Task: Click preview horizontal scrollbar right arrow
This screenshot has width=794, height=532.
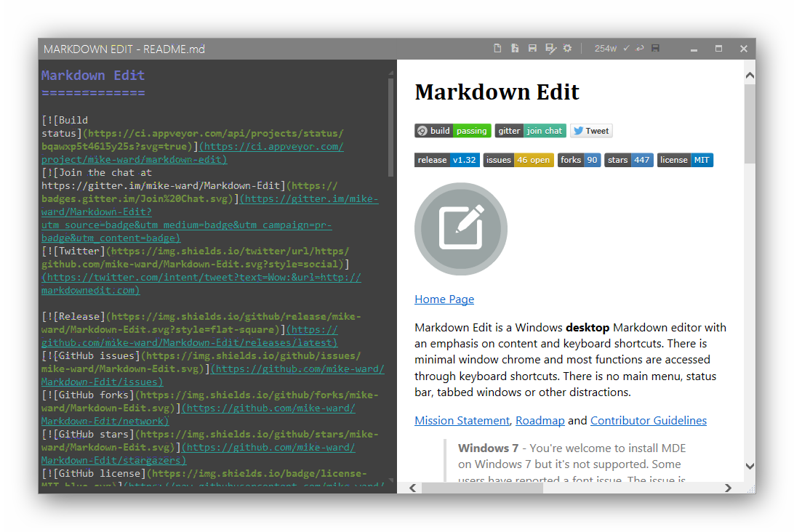Action: (728, 488)
